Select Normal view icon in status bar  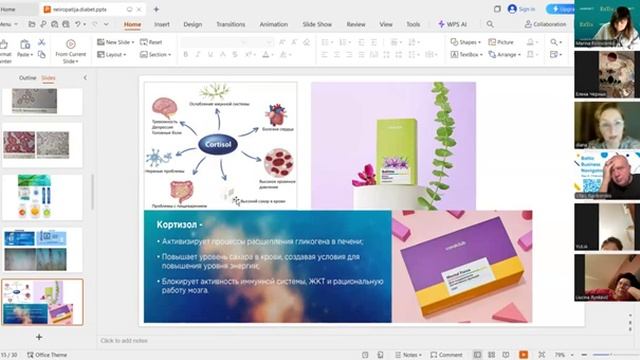tap(477, 355)
